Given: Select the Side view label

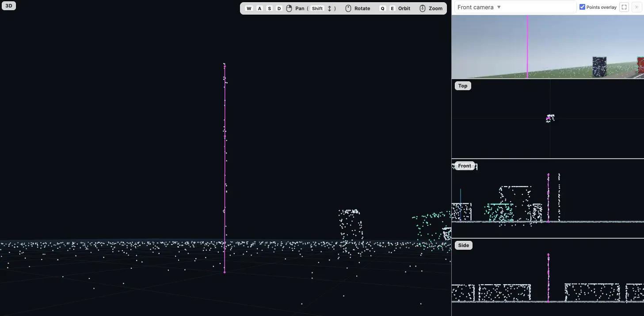Looking at the screenshot, I should click(x=464, y=245).
